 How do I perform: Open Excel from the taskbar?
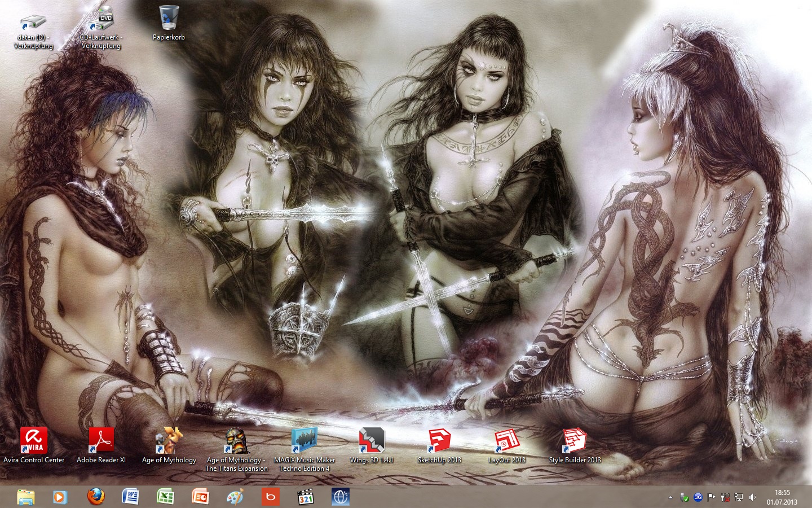[x=165, y=497]
